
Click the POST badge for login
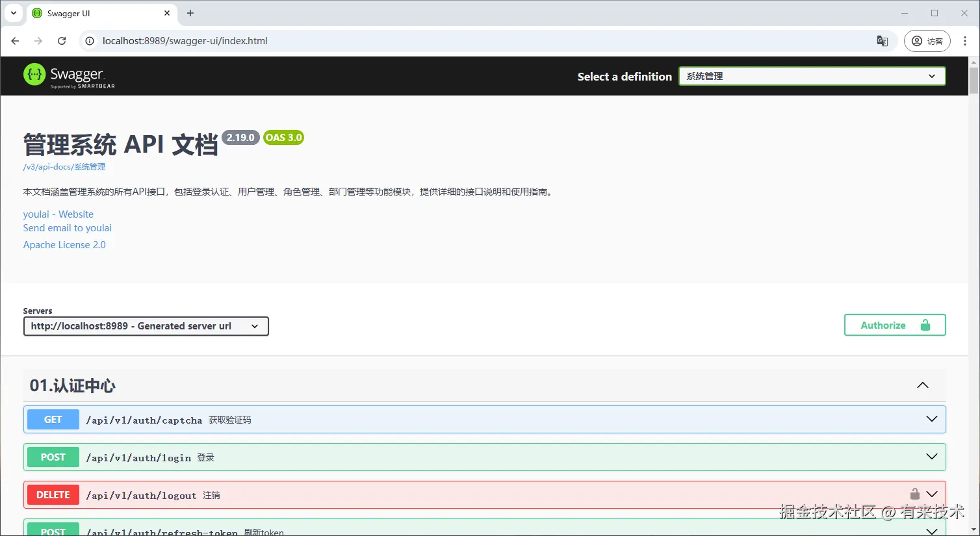point(53,457)
